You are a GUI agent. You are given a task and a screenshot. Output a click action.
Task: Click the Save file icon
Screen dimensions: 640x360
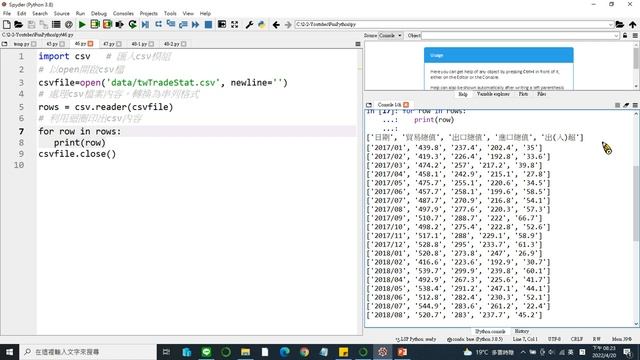pos(31,24)
